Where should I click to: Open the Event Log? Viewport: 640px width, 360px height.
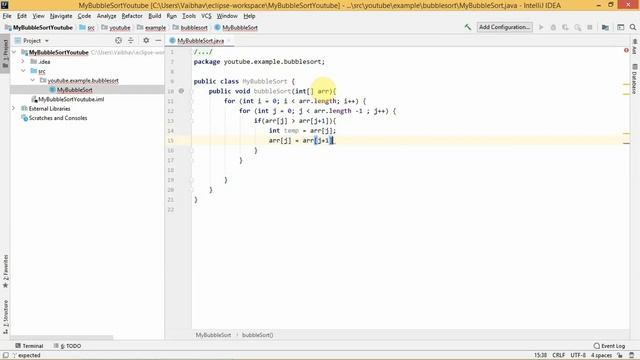coord(609,346)
